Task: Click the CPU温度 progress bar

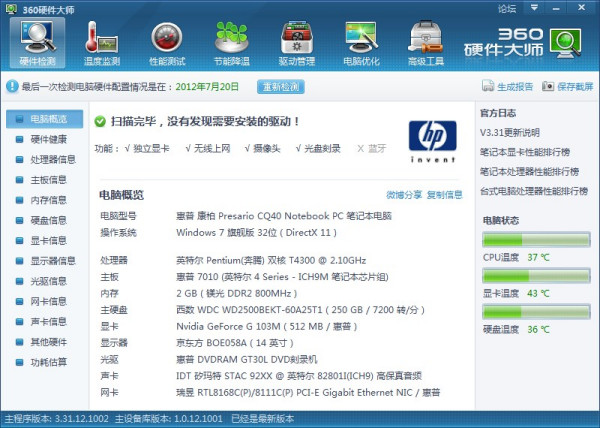Action: tap(536, 240)
